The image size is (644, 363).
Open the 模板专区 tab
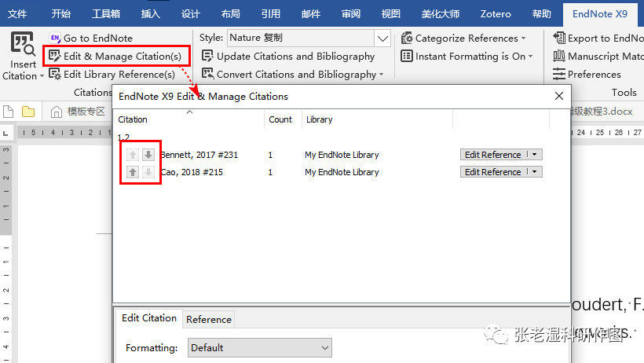click(86, 112)
